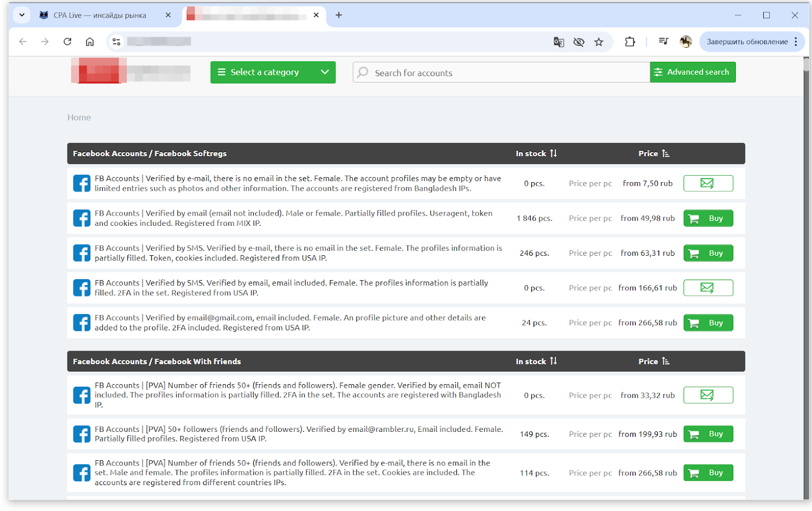Click the crossed-eye tracking protection icon
The height and width of the screenshot is (511, 812).
tap(579, 42)
